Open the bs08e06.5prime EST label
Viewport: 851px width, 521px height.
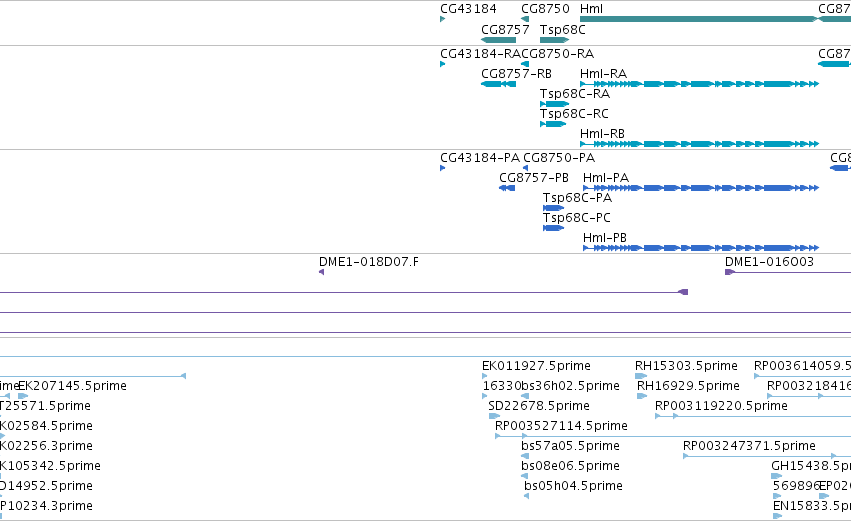tap(570, 466)
